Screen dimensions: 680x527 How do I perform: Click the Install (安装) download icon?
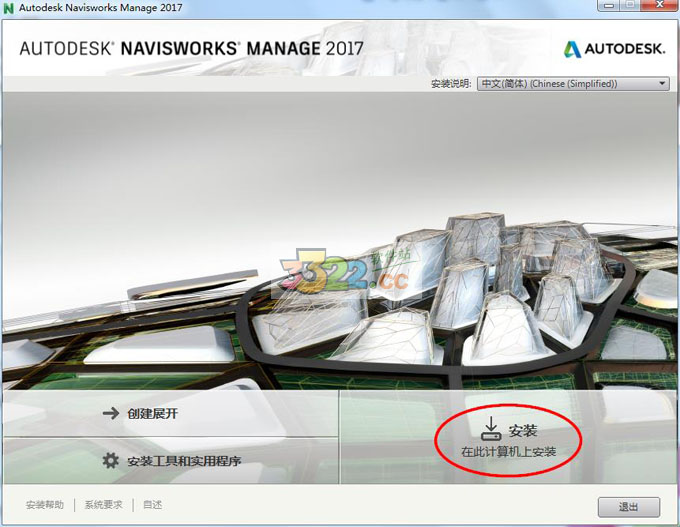click(x=491, y=429)
